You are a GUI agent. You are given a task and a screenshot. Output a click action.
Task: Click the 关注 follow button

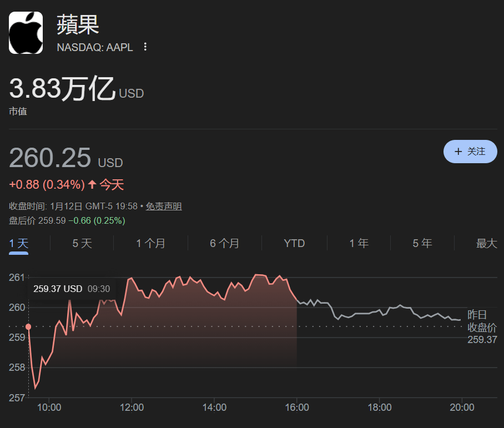[x=470, y=152]
